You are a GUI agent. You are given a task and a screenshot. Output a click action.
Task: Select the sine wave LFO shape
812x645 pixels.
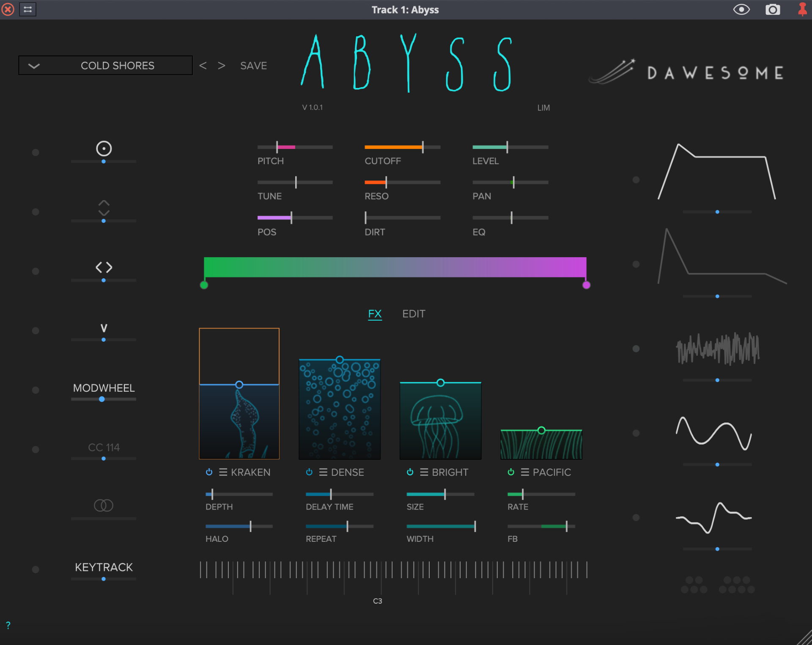click(x=713, y=434)
